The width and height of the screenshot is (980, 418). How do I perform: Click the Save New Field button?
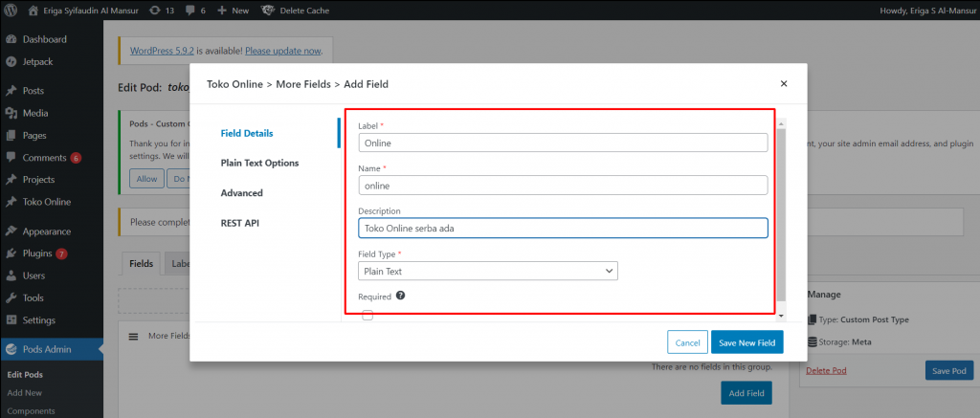[x=746, y=342]
